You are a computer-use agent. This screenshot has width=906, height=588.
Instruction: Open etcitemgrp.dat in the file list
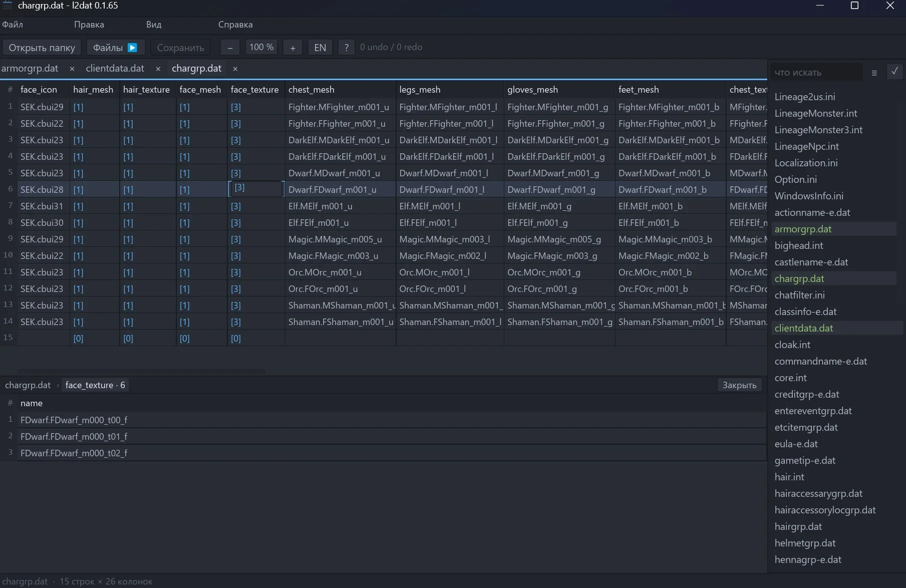pyautogui.click(x=806, y=427)
